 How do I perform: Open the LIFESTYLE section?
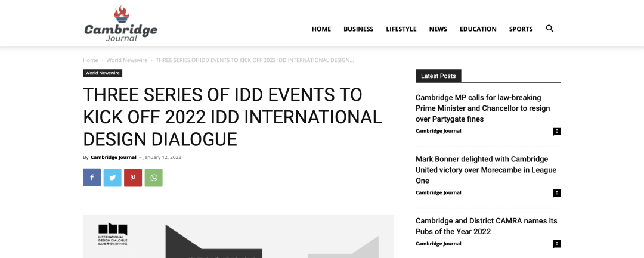401,29
